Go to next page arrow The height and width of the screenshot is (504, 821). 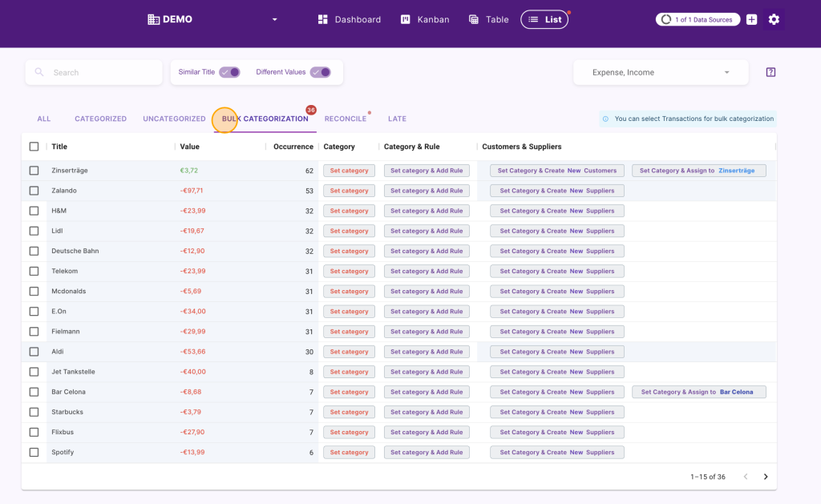click(766, 476)
